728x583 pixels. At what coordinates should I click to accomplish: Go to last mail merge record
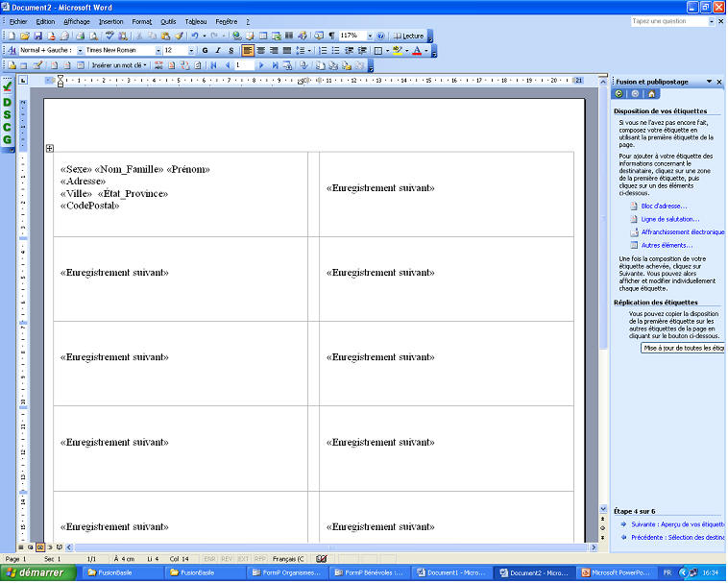[x=275, y=65]
